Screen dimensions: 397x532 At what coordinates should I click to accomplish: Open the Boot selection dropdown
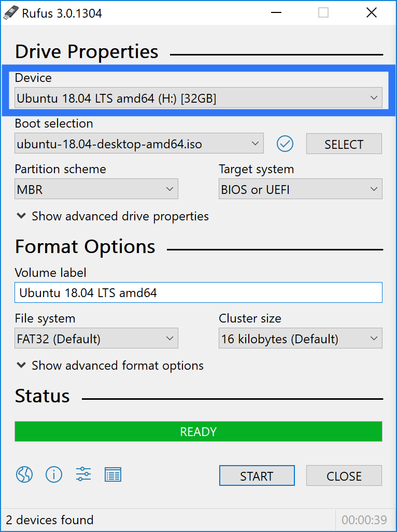tap(139, 144)
